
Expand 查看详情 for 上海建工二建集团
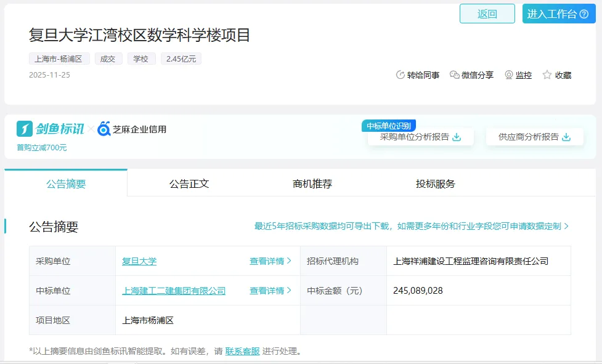tap(270, 291)
